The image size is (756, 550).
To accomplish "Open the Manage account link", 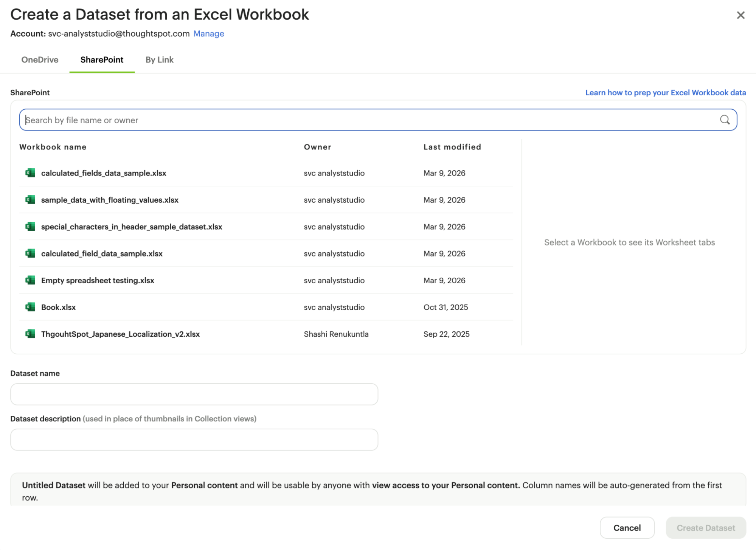I will (x=208, y=33).
